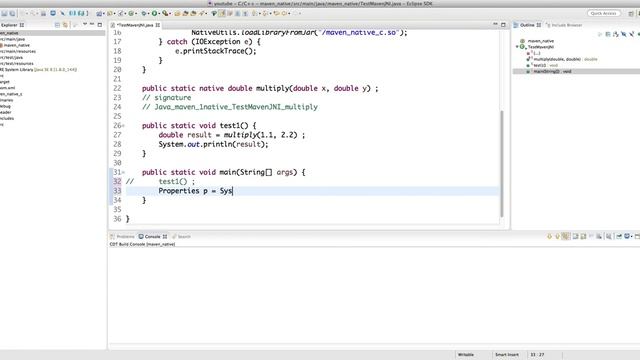Viewport: 640px width, 360px height.
Task: Click the CDT Build Console label
Action: pyautogui.click(x=142, y=244)
